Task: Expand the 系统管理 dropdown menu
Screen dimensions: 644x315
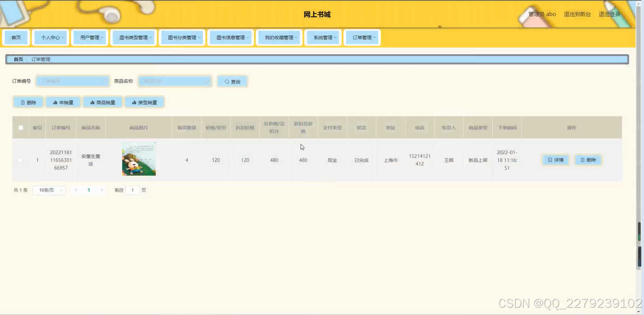Action: pyautogui.click(x=323, y=38)
